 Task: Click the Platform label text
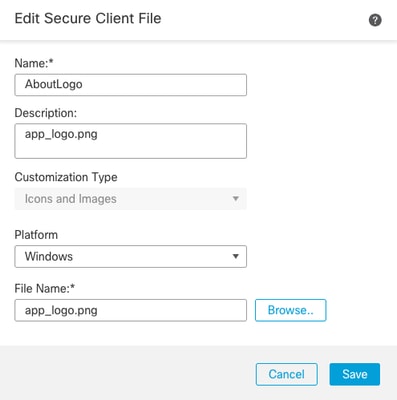(x=36, y=235)
